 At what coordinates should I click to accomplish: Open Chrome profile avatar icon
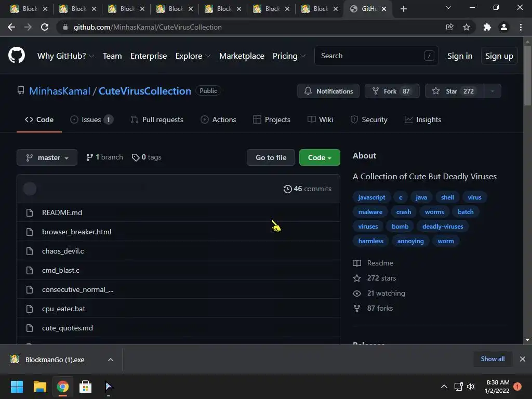pos(504,27)
